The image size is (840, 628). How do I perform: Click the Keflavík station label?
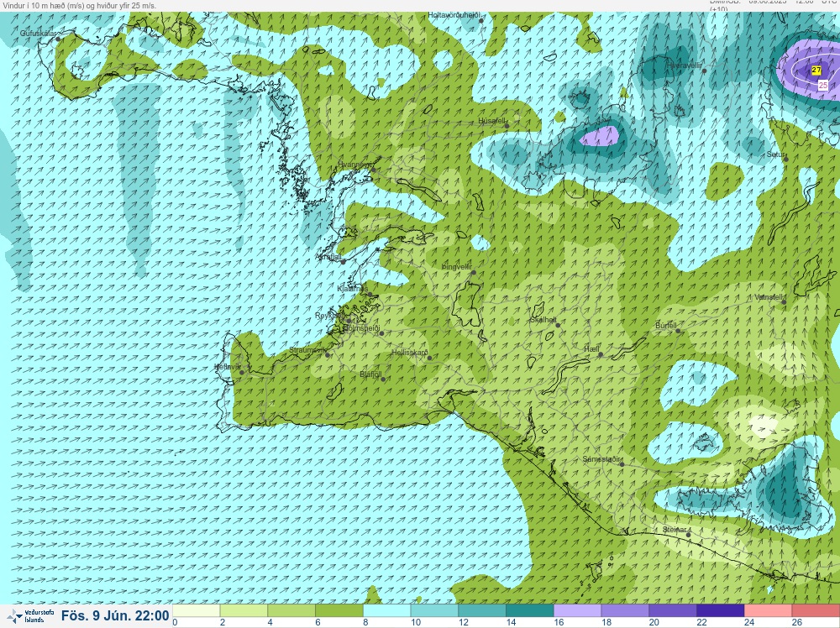point(227,367)
